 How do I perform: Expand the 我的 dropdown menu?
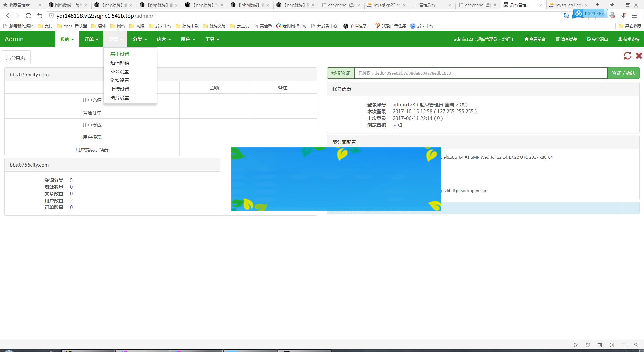67,39
